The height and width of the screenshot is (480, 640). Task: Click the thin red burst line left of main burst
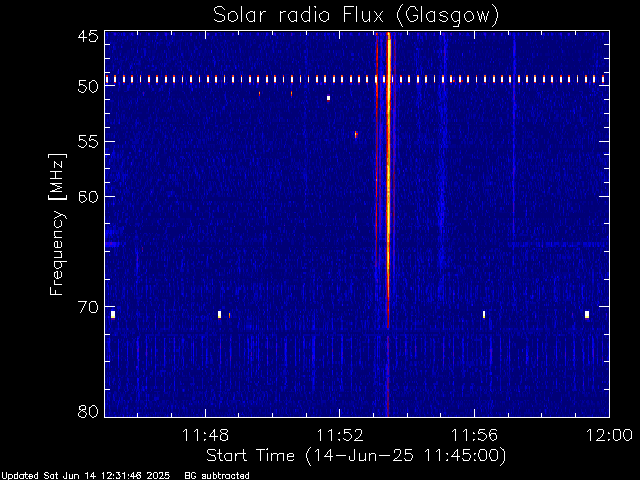377,151
